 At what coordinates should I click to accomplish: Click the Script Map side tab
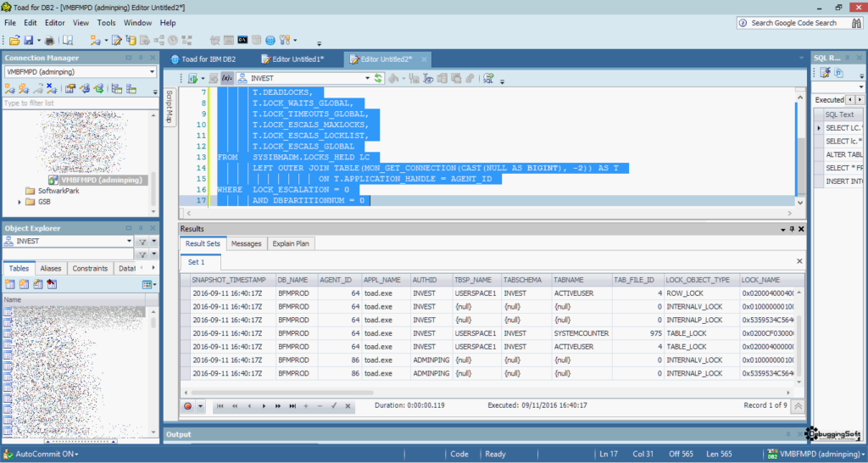pos(170,107)
